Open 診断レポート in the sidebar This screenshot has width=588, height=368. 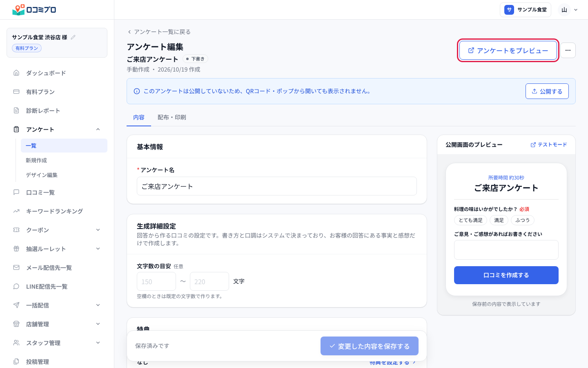(x=57, y=110)
